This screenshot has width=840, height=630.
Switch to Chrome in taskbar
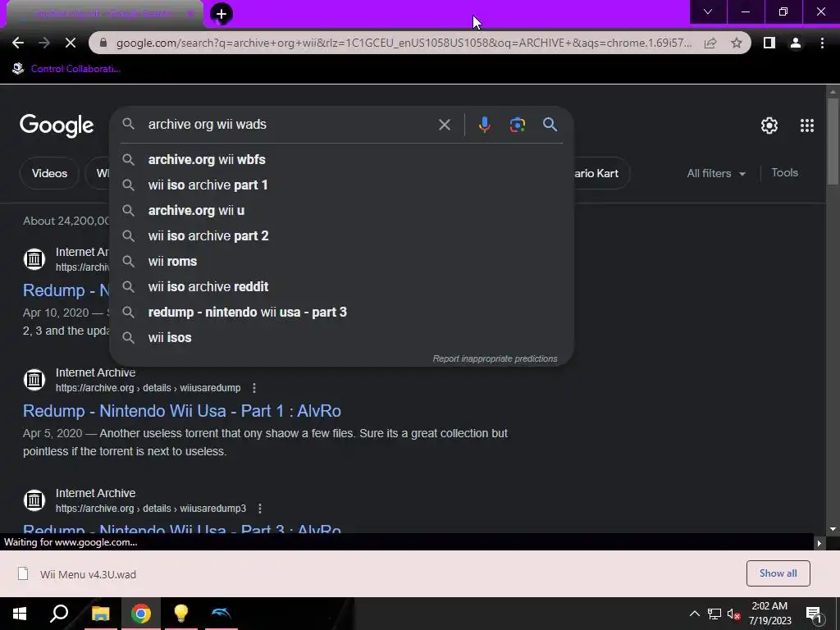141,614
